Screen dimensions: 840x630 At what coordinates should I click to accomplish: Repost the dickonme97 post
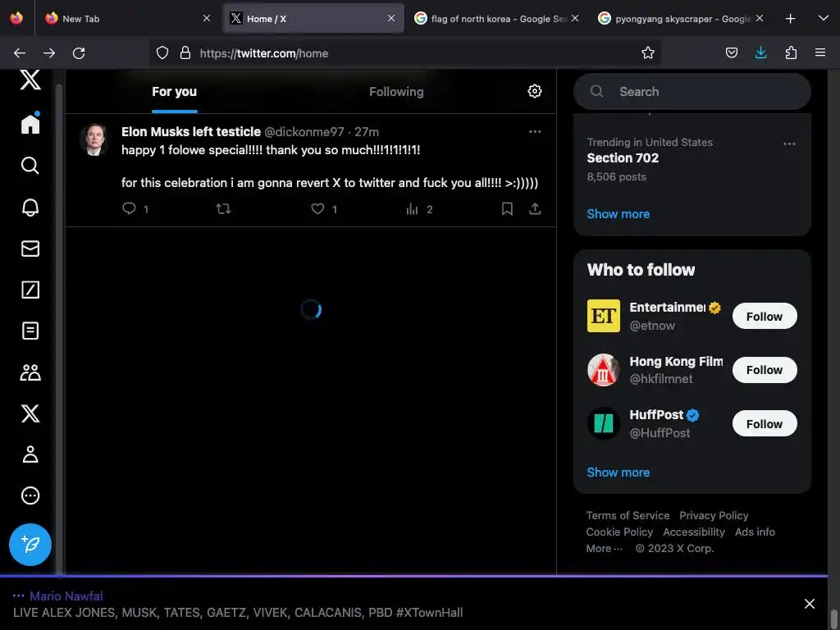coord(223,208)
